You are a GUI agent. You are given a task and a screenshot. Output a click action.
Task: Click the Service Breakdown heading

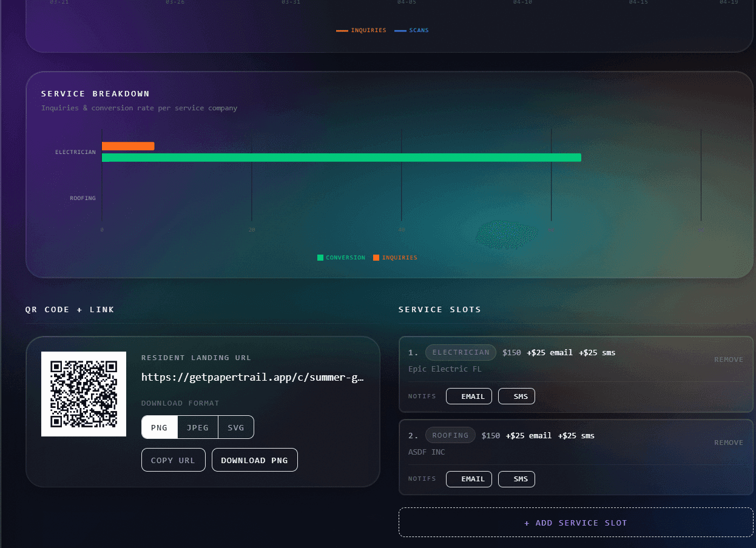95,94
